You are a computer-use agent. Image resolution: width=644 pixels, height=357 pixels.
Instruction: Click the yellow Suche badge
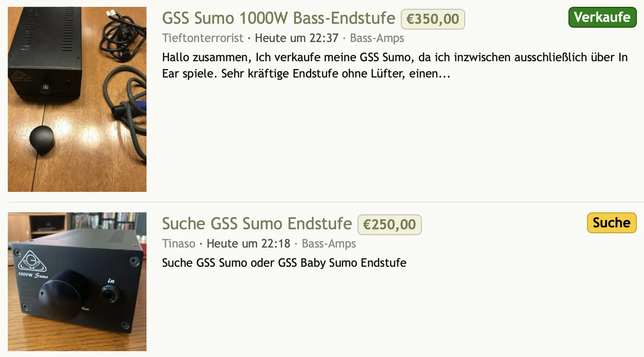tap(611, 223)
